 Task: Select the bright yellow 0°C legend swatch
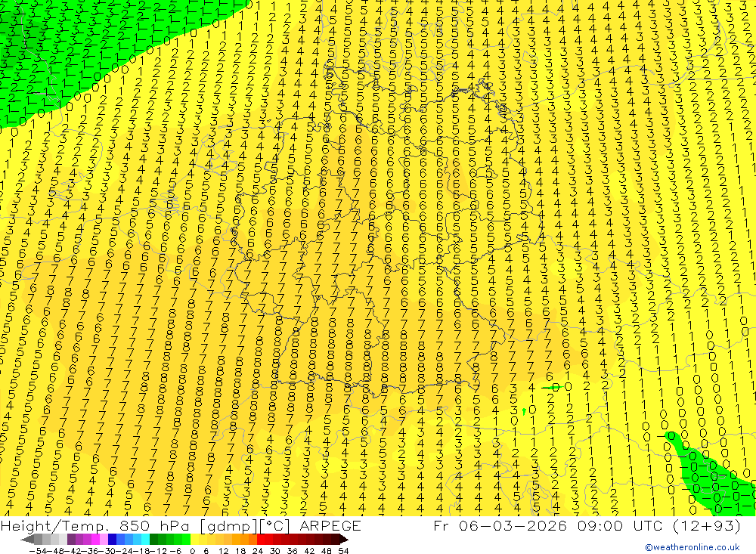point(195,539)
